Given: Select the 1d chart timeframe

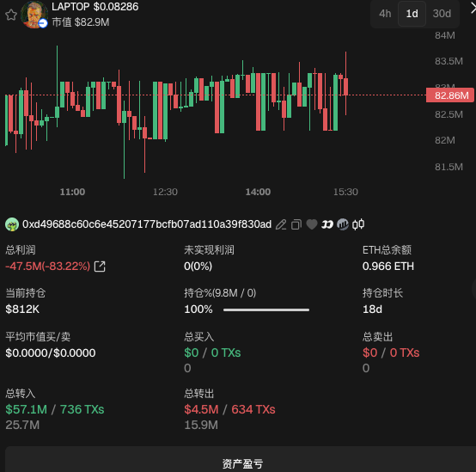Looking at the screenshot, I should pos(412,14).
